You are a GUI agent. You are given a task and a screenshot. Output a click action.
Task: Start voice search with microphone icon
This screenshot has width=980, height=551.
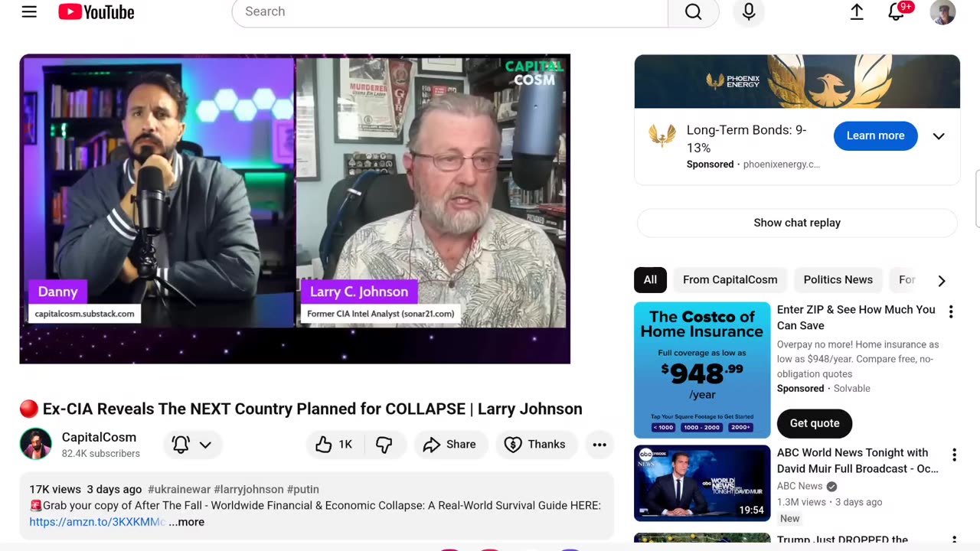(749, 11)
